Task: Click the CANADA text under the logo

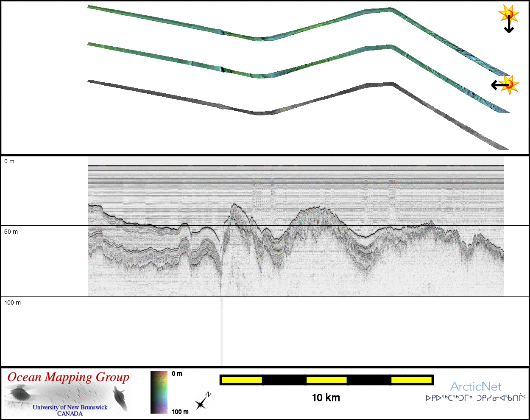Action: click(x=70, y=414)
